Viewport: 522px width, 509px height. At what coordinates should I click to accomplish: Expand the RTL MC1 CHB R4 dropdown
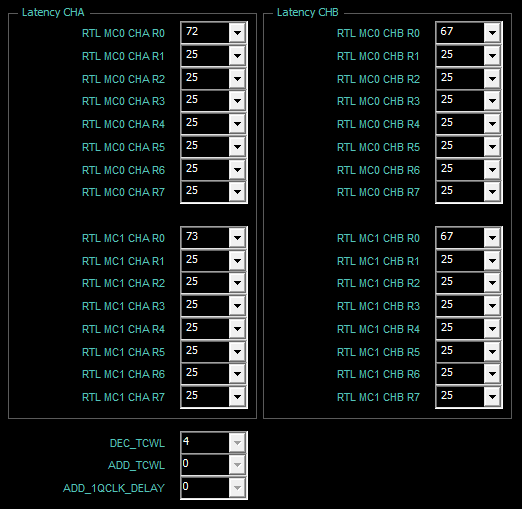[x=492, y=329]
